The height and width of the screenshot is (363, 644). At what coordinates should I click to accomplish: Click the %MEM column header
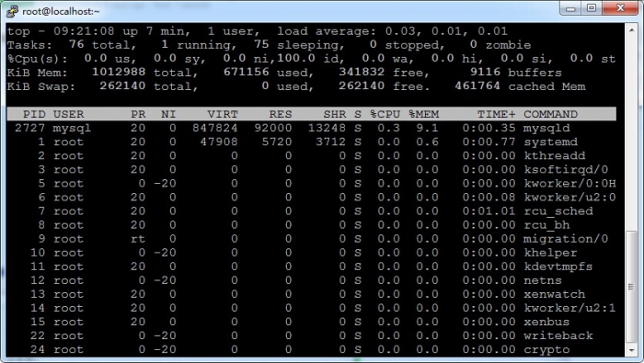click(x=423, y=114)
